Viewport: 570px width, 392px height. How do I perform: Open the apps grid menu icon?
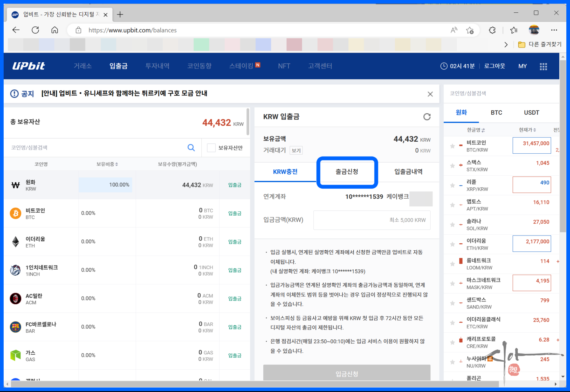tap(543, 66)
